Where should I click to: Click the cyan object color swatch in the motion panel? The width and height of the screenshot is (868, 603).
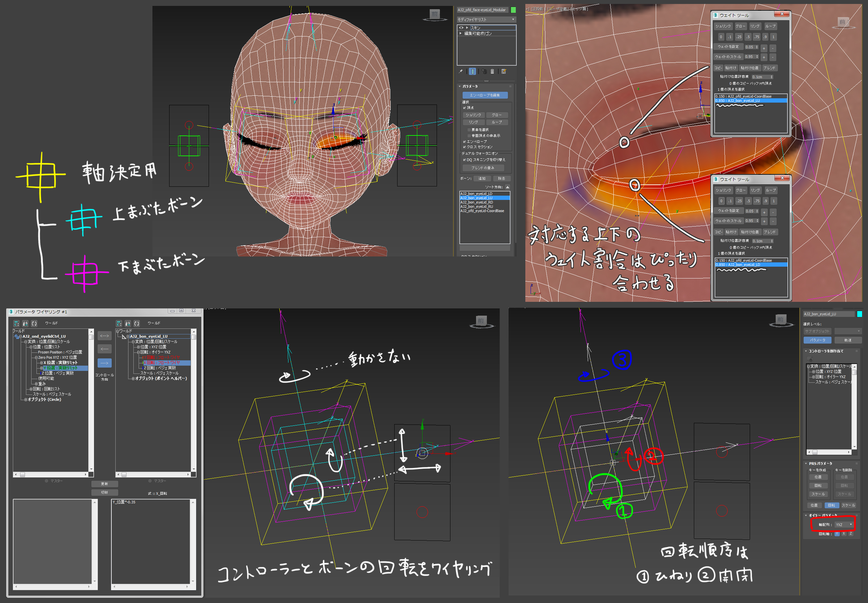click(860, 314)
